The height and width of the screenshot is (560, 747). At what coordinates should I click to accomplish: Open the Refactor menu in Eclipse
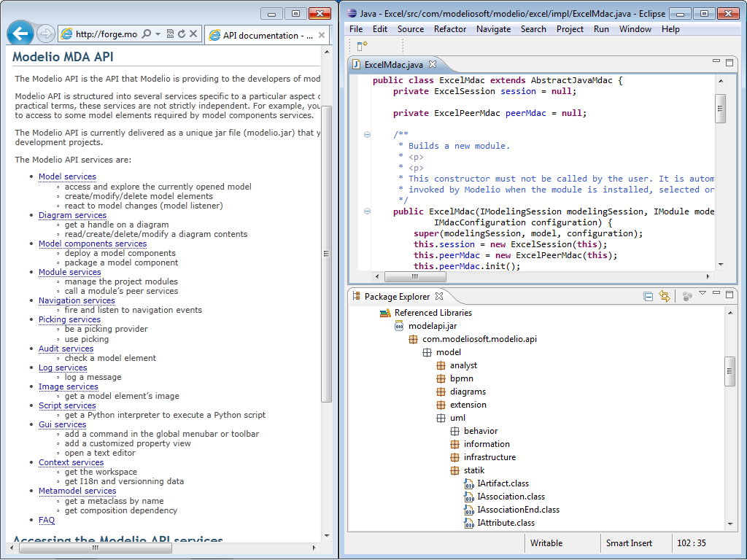click(x=449, y=29)
